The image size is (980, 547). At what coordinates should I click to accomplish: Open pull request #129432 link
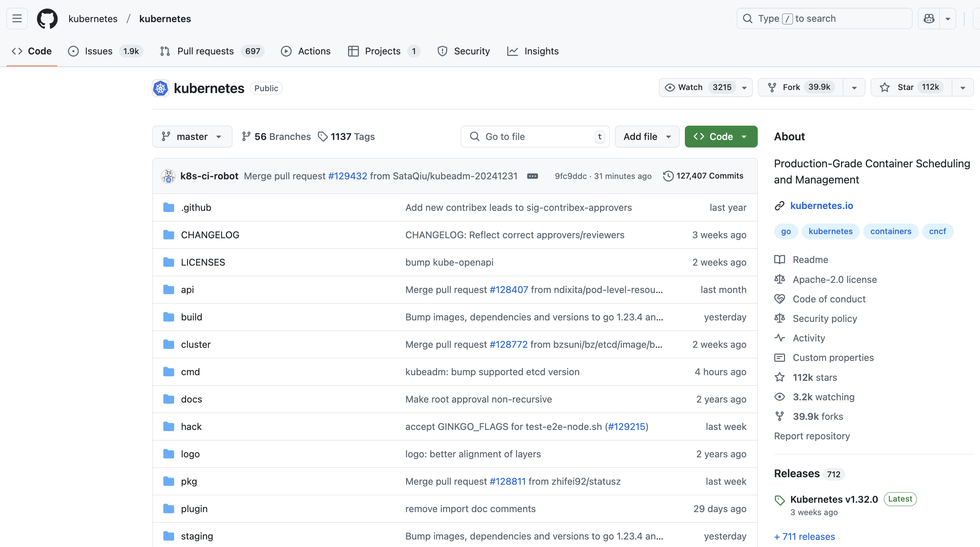347,176
